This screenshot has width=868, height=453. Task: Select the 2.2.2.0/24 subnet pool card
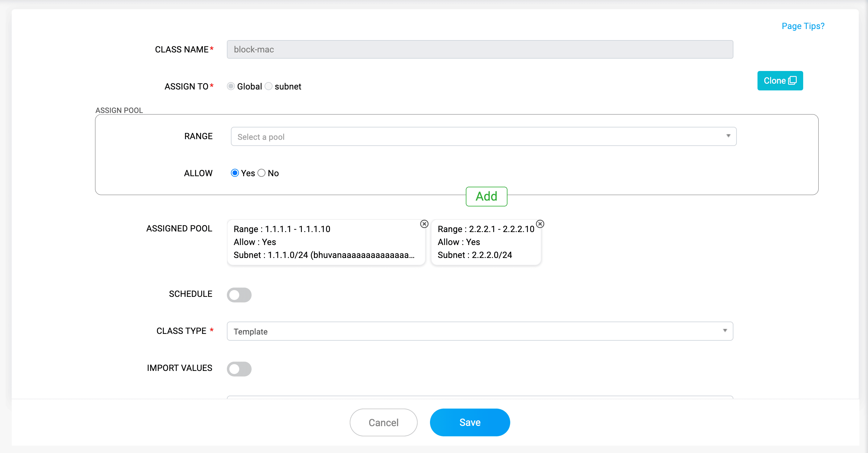point(486,242)
